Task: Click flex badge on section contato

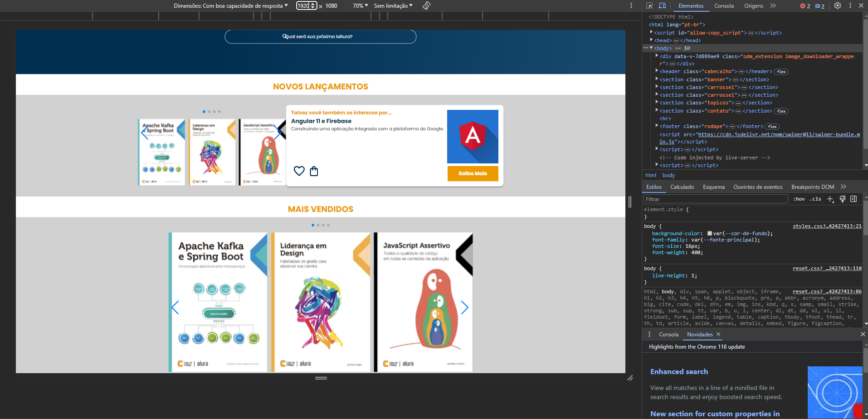Action: click(781, 111)
